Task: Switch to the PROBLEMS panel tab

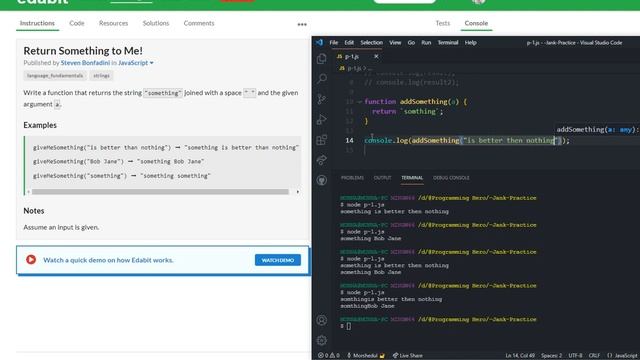Action: coord(352,178)
